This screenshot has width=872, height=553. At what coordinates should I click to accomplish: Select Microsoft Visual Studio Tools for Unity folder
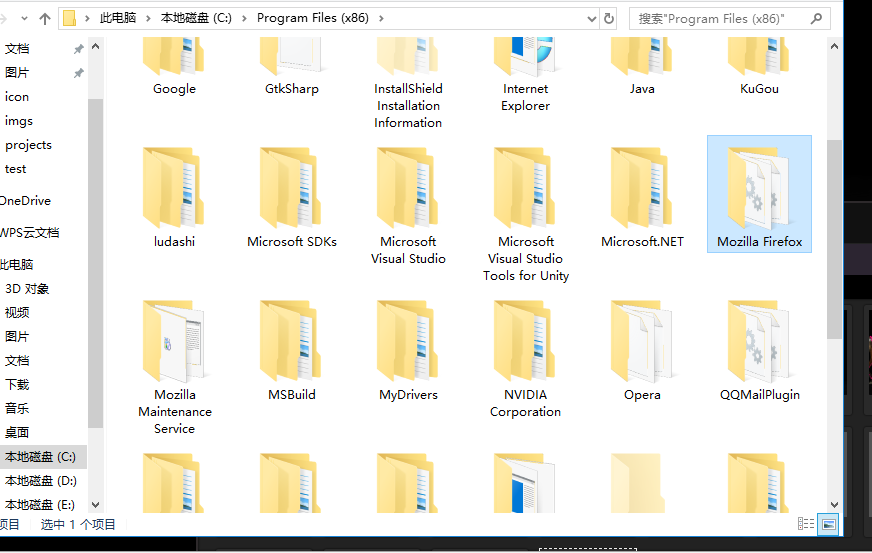tap(526, 214)
